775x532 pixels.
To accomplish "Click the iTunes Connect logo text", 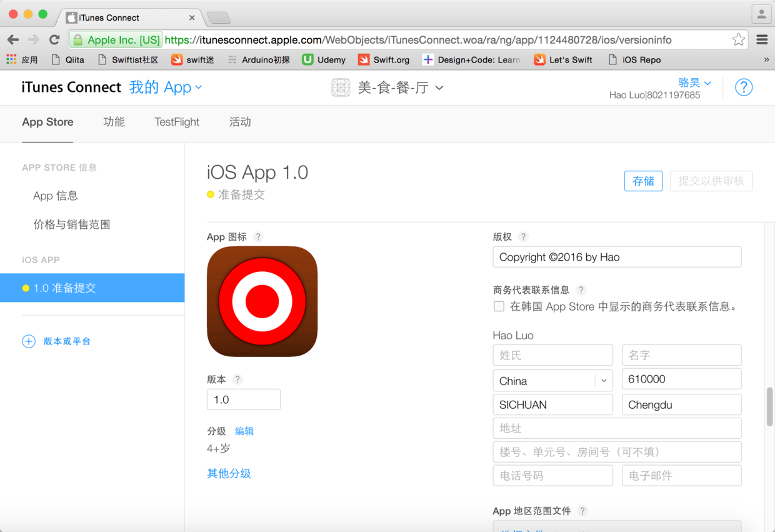I will [x=71, y=88].
